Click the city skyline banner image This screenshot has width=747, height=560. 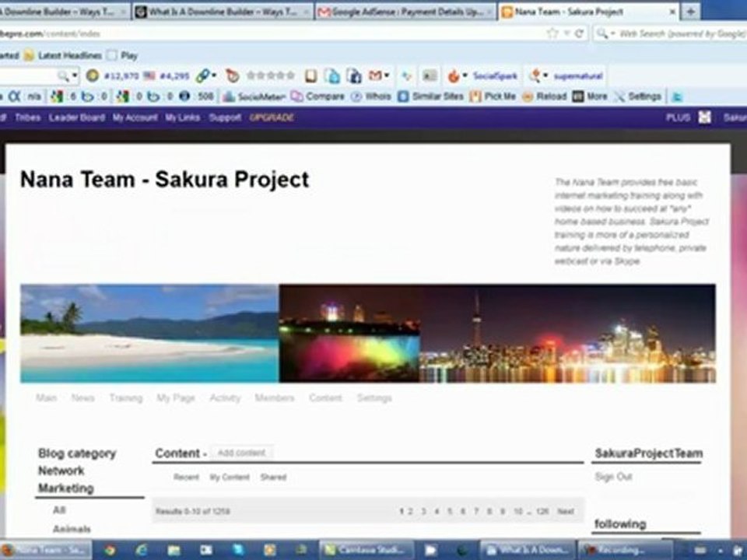(x=567, y=334)
